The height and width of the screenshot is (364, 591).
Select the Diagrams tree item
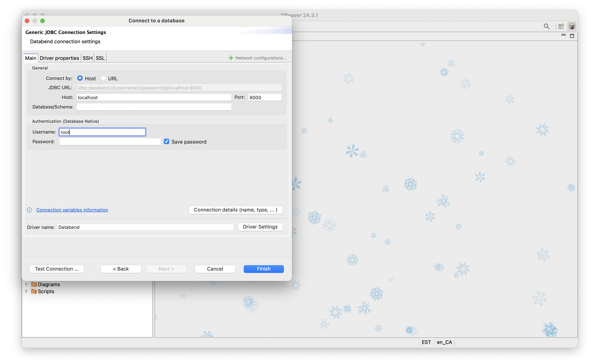(49, 284)
